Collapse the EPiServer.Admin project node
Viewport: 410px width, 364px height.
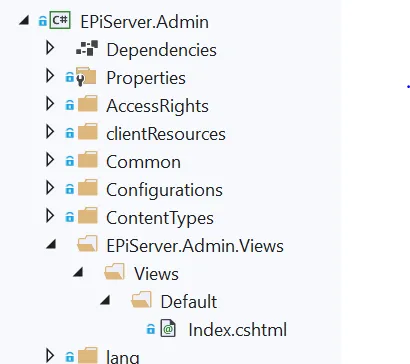tap(24, 22)
